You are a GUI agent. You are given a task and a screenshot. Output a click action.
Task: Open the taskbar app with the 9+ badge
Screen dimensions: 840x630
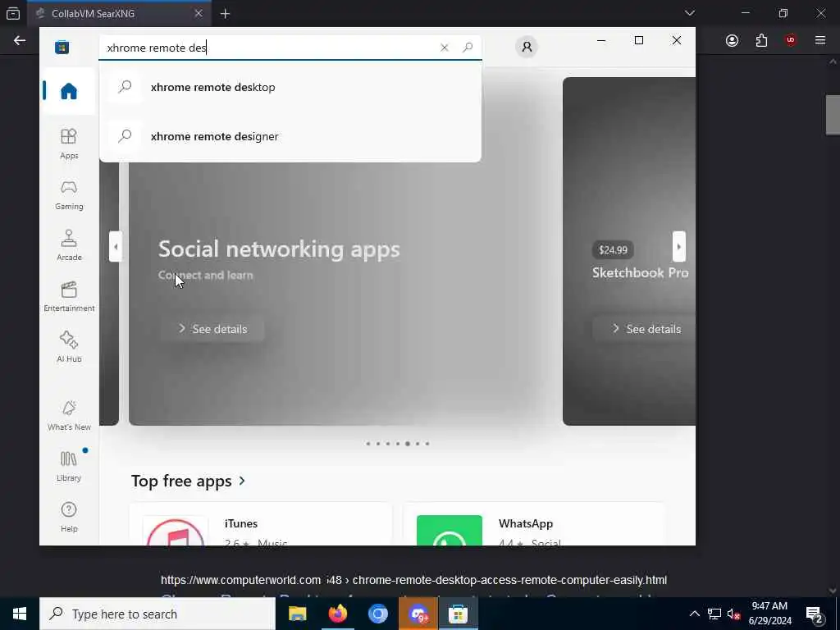pyautogui.click(x=418, y=614)
